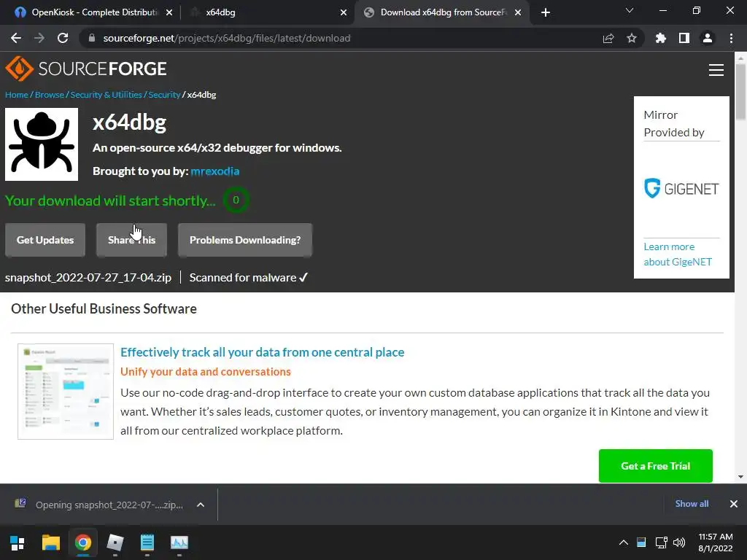Open the downloaded snapshot zip item
The width and height of the screenshot is (747, 560).
click(x=100, y=505)
